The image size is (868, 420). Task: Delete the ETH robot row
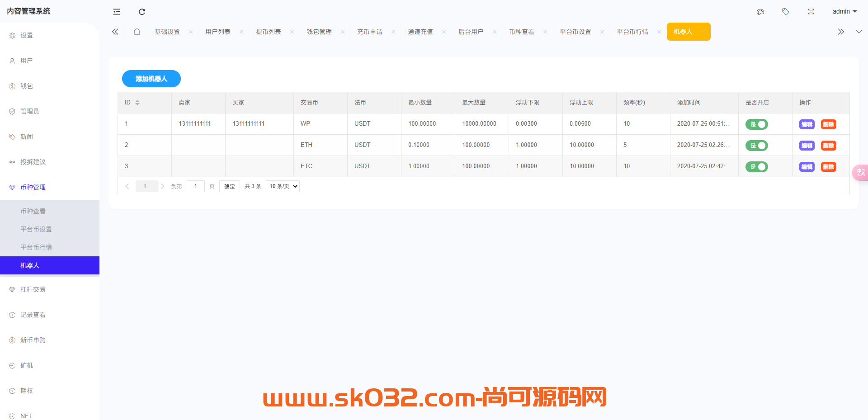click(829, 146)
